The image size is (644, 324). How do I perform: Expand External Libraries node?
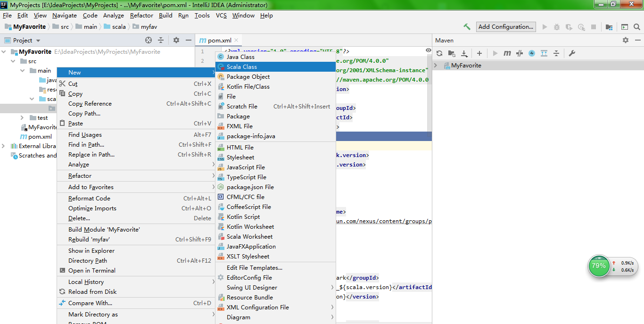click(4, 146)
